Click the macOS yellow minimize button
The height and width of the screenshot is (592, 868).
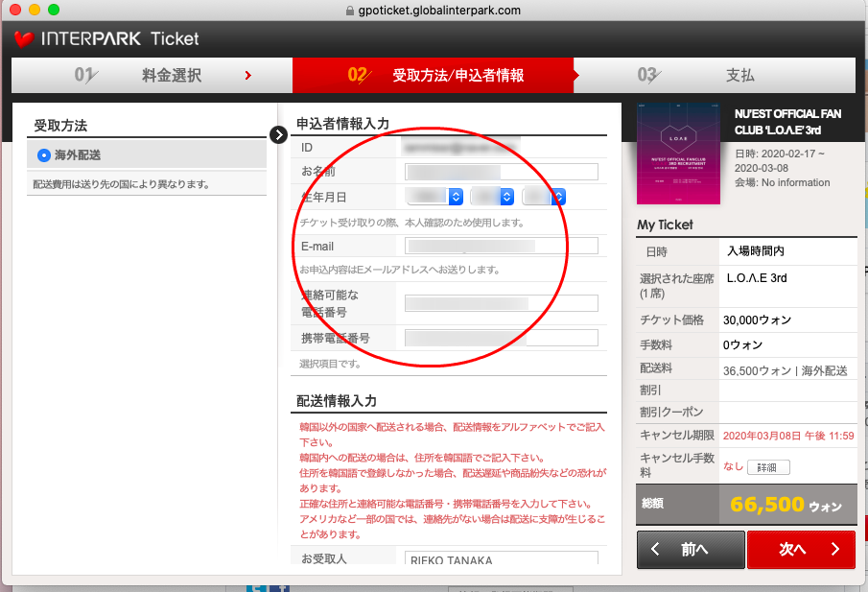tap(35, 10)
